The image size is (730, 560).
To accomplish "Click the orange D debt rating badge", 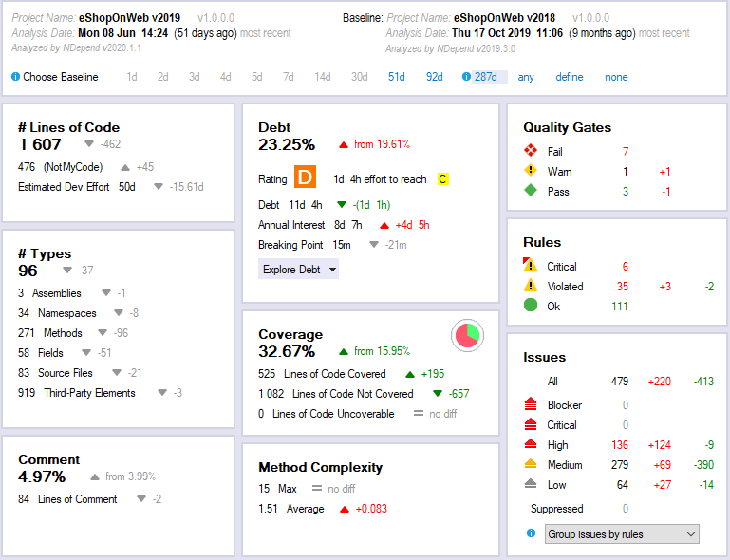I will pos(305,177).
